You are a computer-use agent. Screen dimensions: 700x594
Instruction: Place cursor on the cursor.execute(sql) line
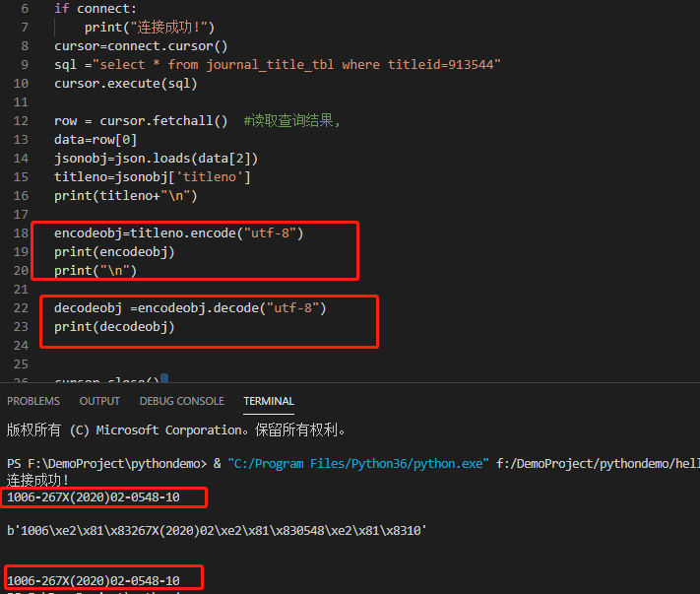click(125, 84)
